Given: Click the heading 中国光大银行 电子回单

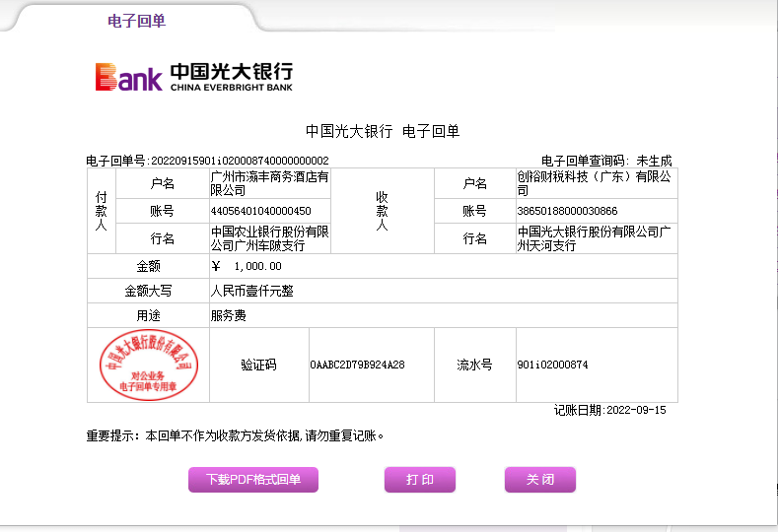Looking at the screenshot, I should [383, 131].
